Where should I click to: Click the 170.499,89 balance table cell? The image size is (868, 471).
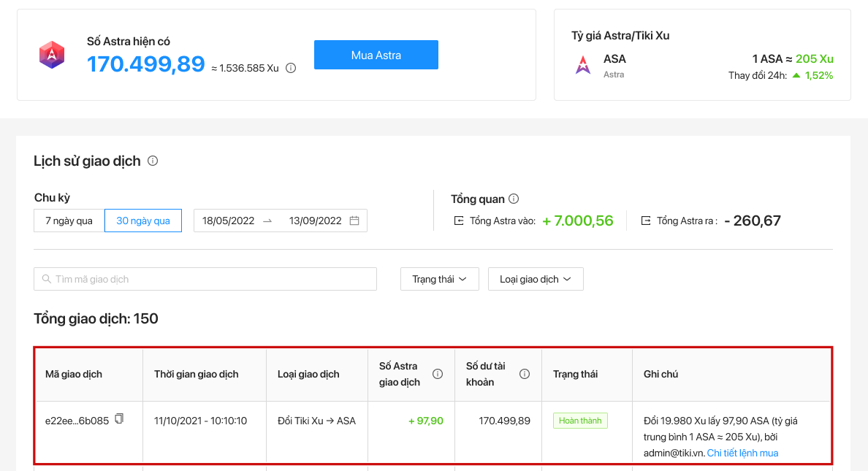click(x=504, y=421)
